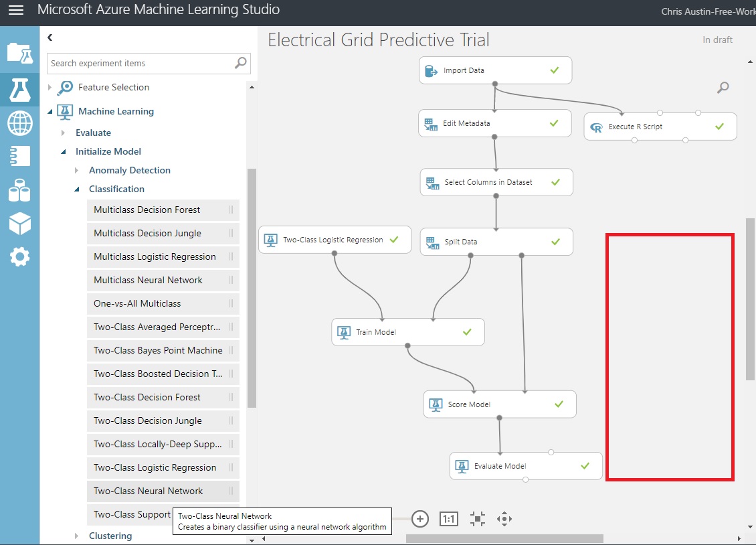Click the zoom in plus button

[420, 519]
